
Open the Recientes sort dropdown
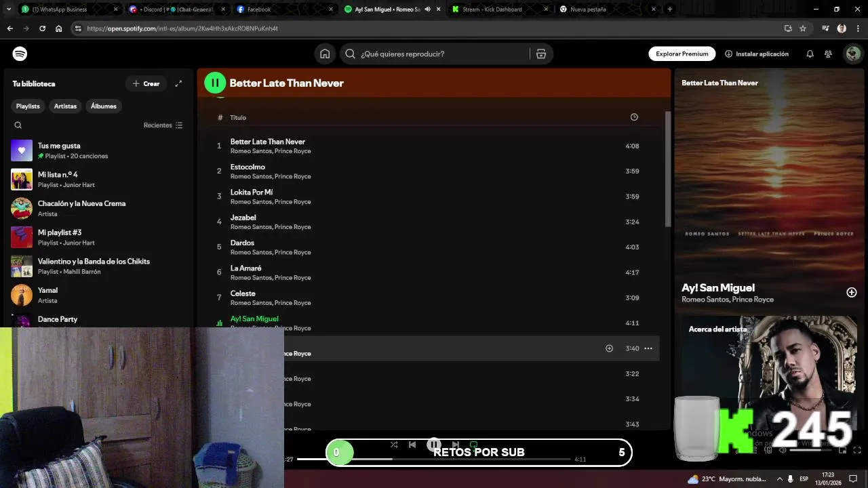click(163, 125)
